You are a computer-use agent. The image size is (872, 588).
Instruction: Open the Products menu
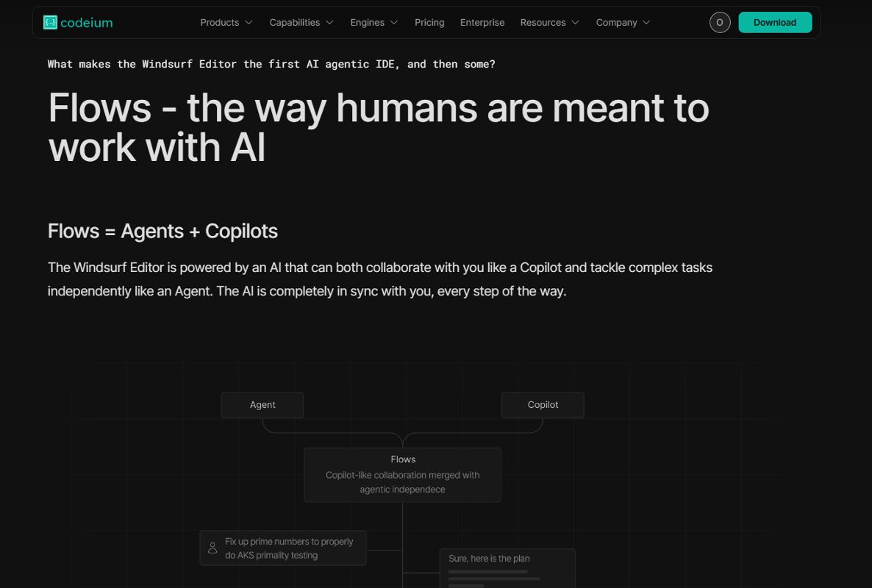[226, 22]
